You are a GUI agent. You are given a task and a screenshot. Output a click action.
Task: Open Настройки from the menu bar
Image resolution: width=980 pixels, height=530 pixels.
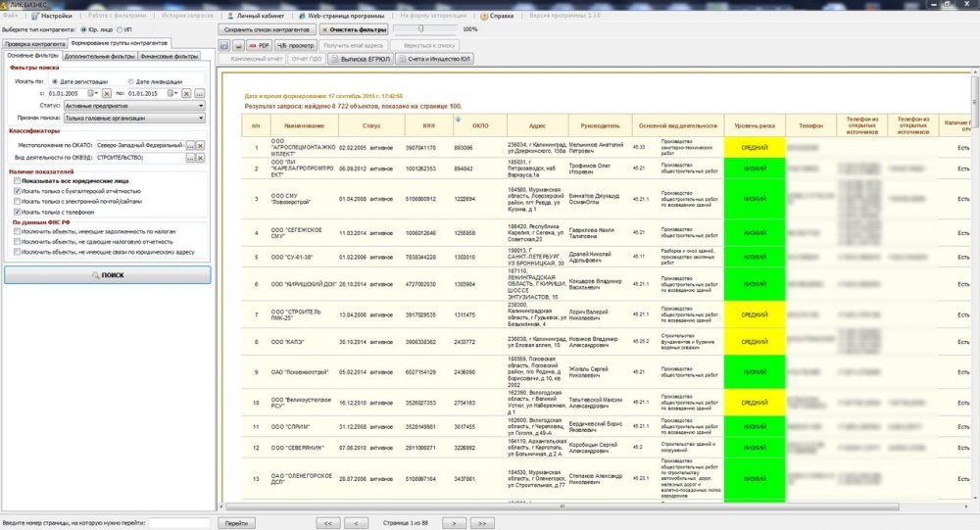(x=53, y=16)
